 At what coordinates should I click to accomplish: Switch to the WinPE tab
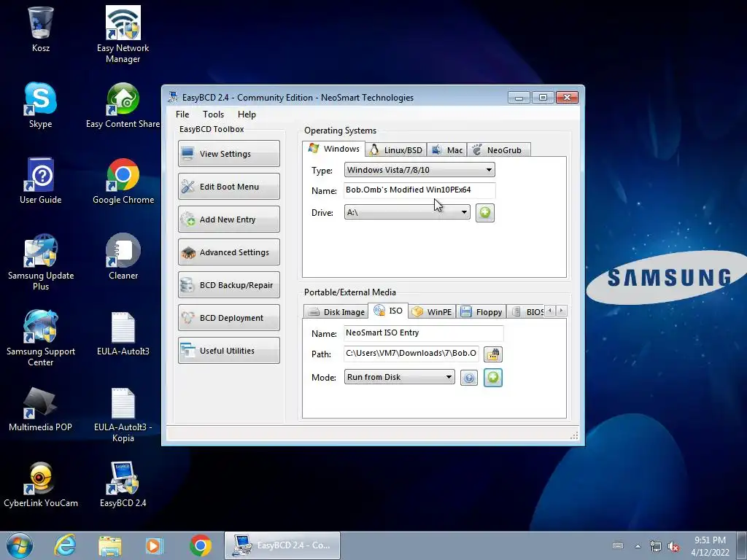point(432,312)
